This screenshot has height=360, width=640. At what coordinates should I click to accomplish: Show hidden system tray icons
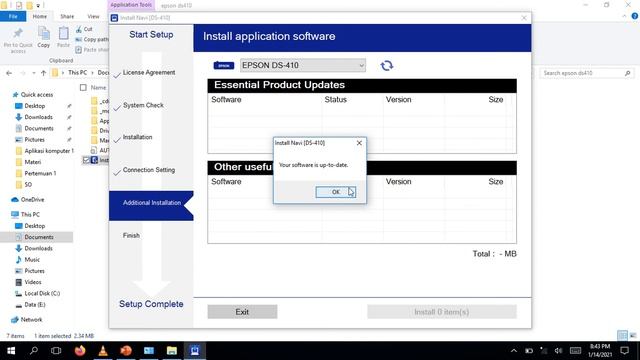click(514, 351)
